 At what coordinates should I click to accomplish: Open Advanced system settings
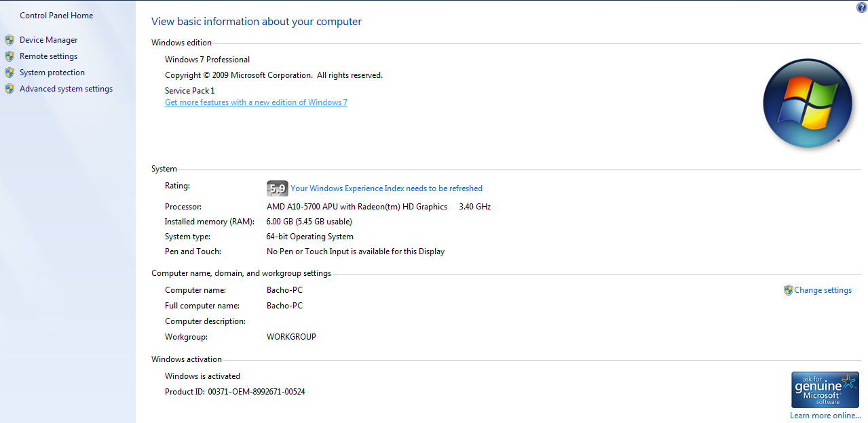pos(67,89)
